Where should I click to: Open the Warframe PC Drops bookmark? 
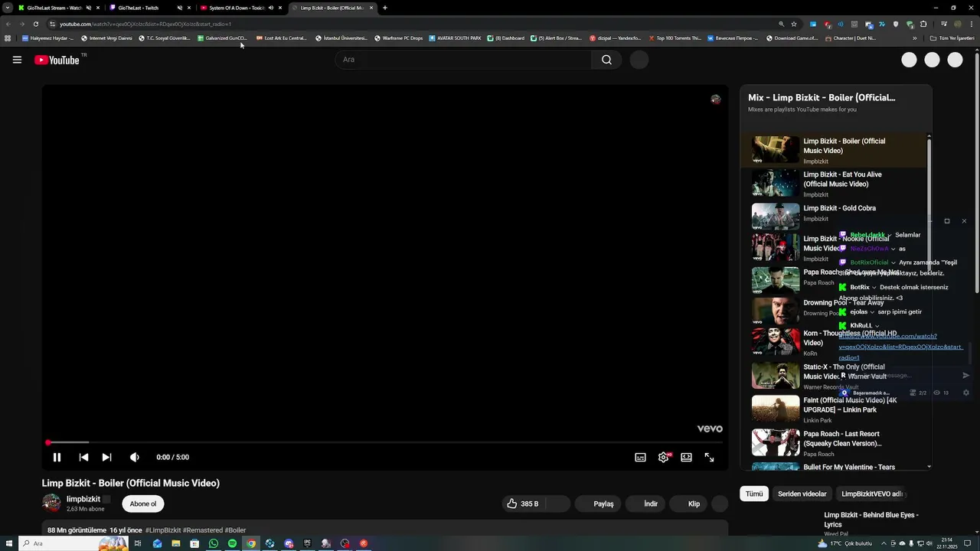[399, 37]
